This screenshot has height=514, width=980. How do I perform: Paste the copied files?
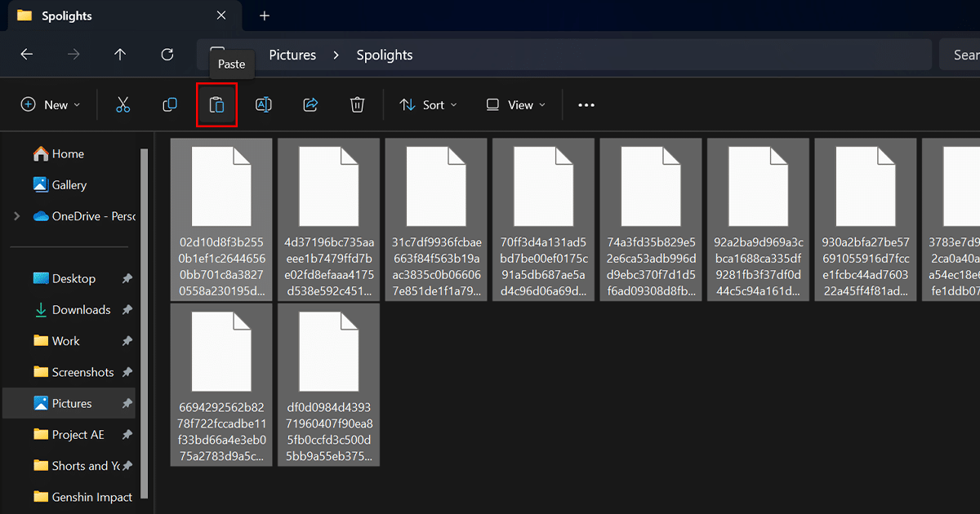click(x=216, y=104)
